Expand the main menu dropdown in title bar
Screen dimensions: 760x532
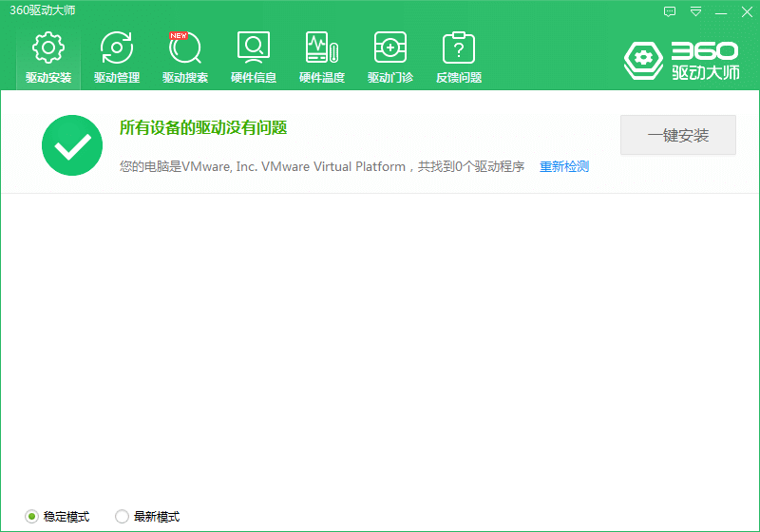click(x=695, y=11)
